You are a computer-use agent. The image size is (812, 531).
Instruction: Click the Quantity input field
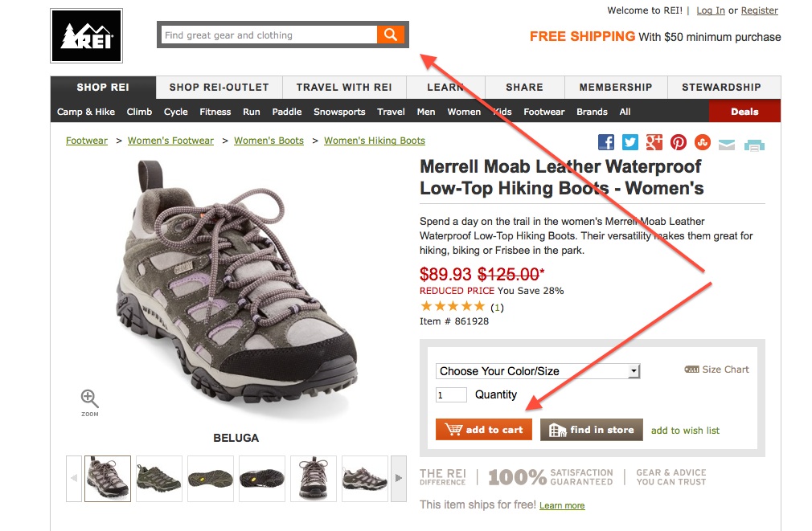click(451, 394)
